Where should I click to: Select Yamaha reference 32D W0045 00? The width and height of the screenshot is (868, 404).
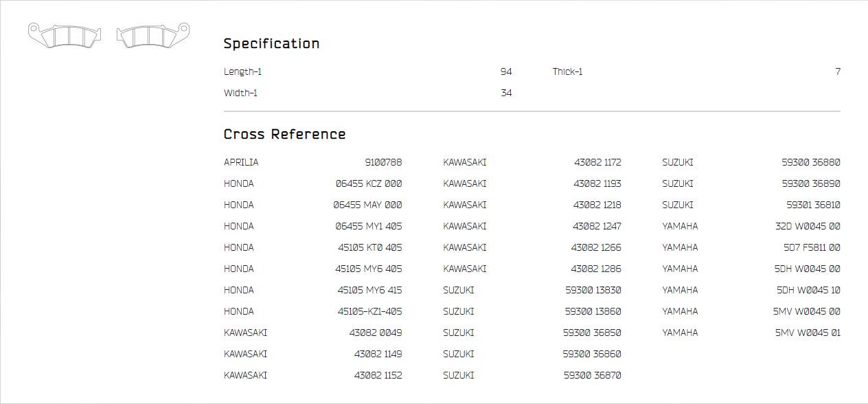(808, 227)
